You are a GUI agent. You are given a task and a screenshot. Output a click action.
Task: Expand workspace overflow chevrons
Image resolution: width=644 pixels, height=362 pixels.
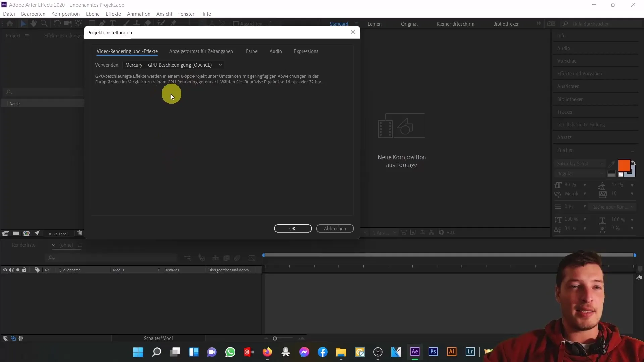(x=538, y=23)
